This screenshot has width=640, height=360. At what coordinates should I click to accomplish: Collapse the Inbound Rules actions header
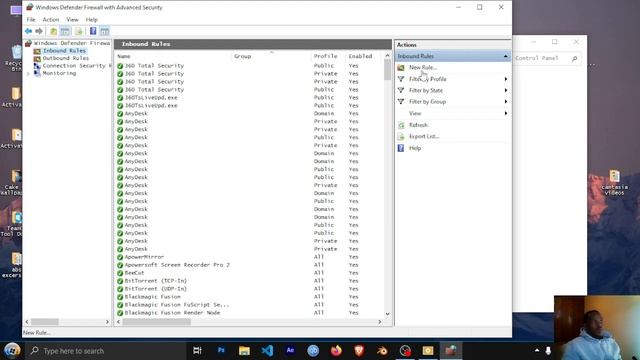coord(505,56)
